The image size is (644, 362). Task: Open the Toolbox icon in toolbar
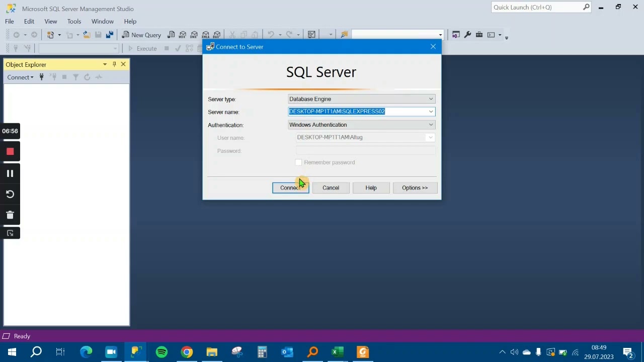pyautogui.click(x=479, y=35)
